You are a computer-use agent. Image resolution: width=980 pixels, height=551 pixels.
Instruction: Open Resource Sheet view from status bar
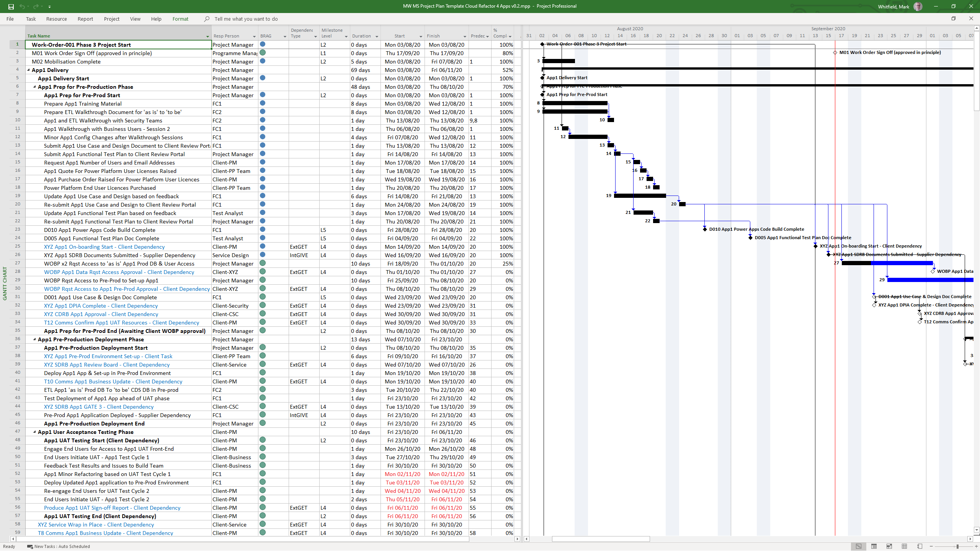click(x=905, y=546)
